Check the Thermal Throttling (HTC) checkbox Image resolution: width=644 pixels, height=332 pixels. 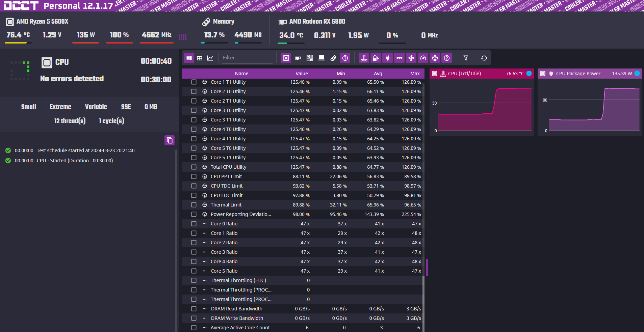point(194,280)
